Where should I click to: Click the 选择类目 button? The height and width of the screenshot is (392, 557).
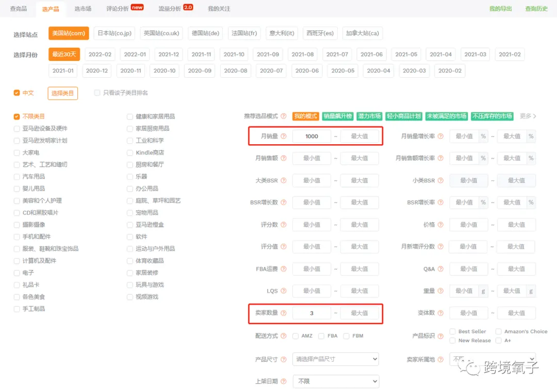[x=62, y=93]
